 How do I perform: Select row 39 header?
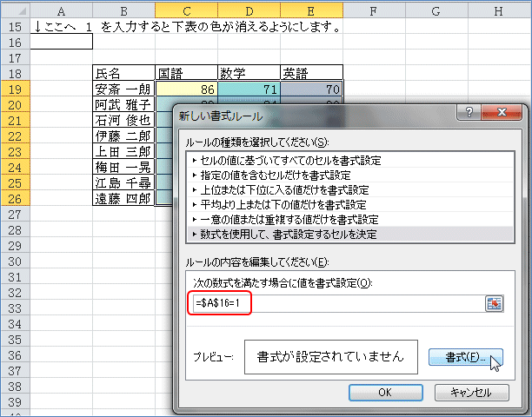16,401
